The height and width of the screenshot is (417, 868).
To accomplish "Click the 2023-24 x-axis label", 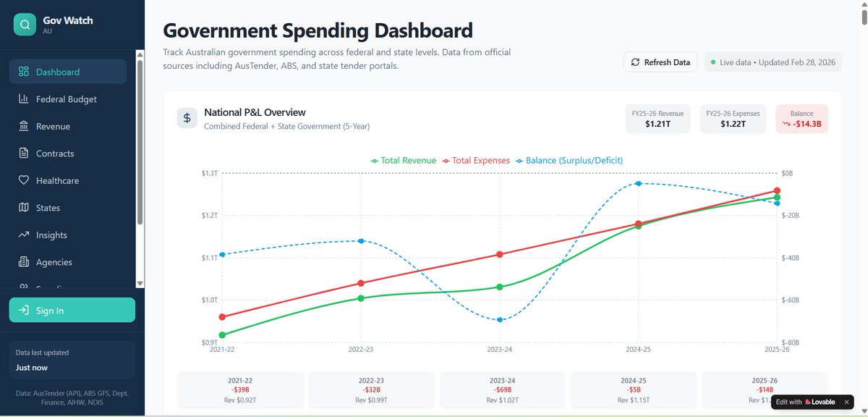I will coord(499,349).
